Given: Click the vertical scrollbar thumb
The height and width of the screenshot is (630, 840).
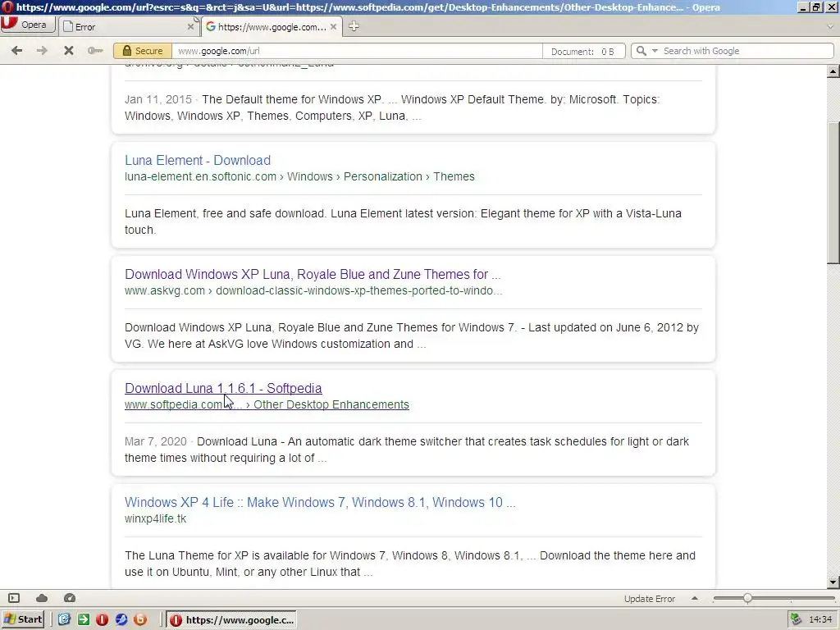Looking at the screenshot, I should (x=833, y=193).
